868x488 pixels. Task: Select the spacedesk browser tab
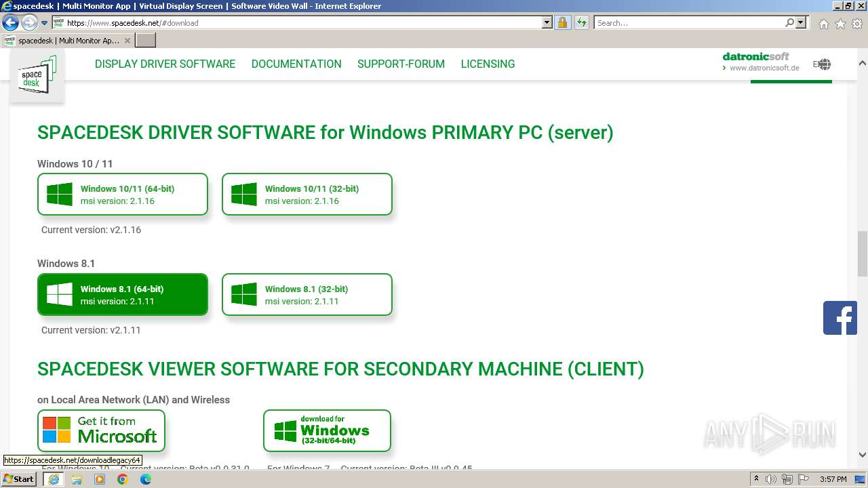click(67, 41)
